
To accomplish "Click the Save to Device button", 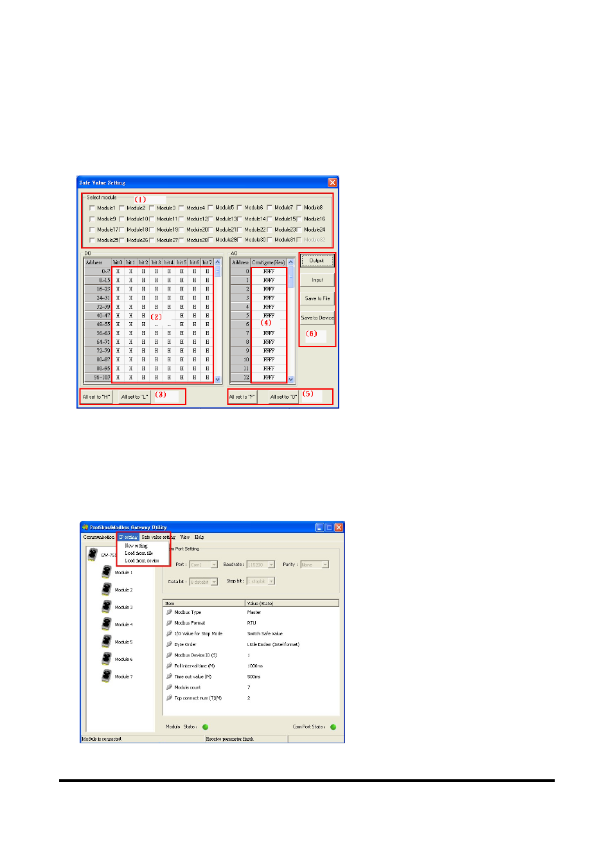I will tap(317, 318).
